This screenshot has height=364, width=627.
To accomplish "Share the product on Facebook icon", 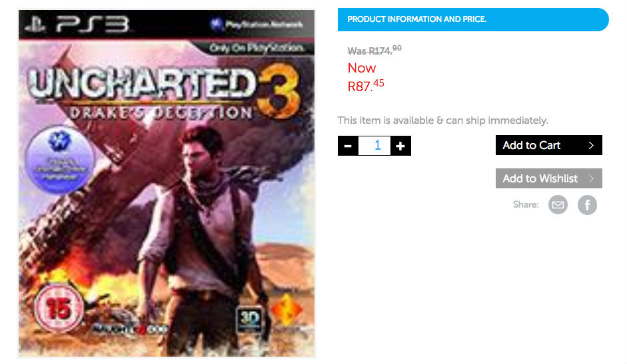I will pos(587,205).
